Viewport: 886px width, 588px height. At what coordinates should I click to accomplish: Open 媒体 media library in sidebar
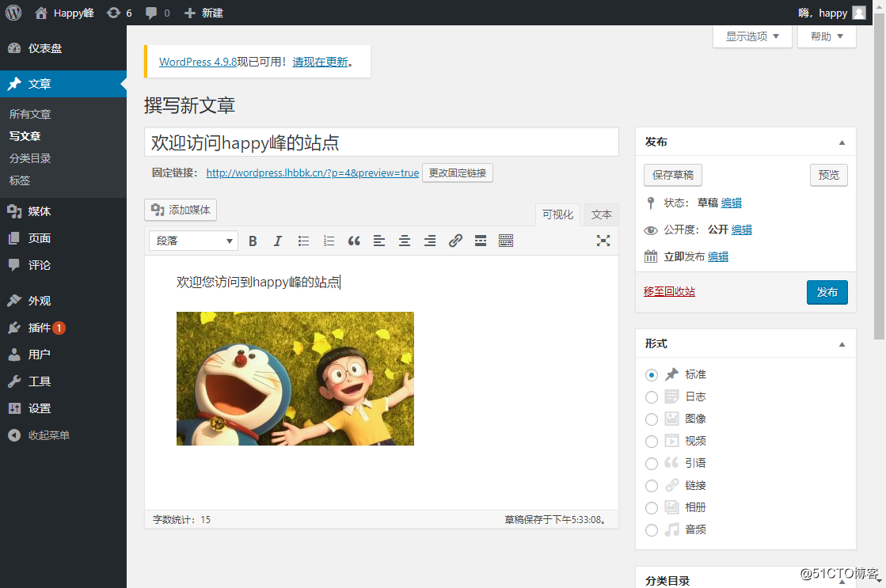click(x=63, y=211)
